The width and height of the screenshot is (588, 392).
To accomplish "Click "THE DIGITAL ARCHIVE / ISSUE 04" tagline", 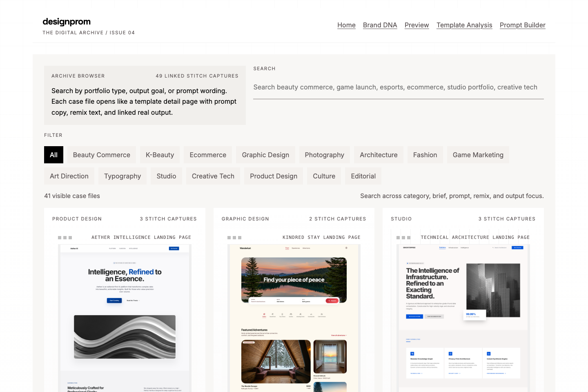I will pyautogui.click(x=89, y=33).
